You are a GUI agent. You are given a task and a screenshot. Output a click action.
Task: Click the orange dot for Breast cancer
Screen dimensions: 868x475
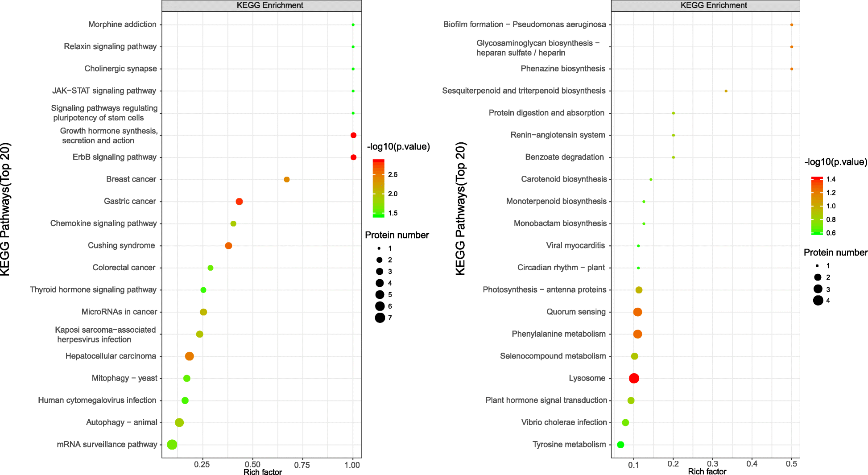click(287, 179)
